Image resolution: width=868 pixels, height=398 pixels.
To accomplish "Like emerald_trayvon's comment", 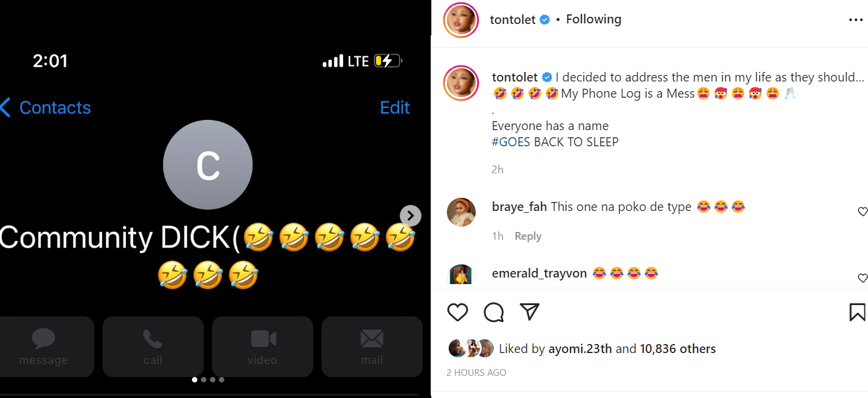I will pyautogui.click(x=863, y=278).
